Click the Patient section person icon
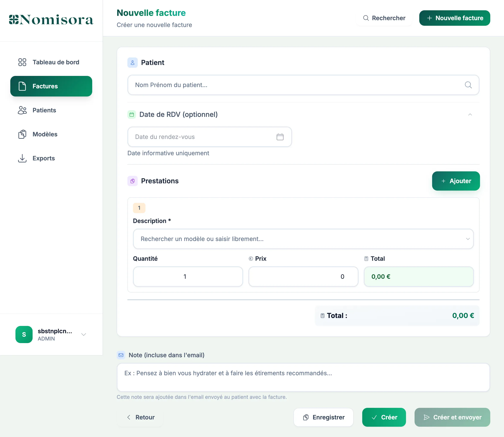The height and width of the screenshot is (437, 504). pyautogui.click(x=133, y=63)
